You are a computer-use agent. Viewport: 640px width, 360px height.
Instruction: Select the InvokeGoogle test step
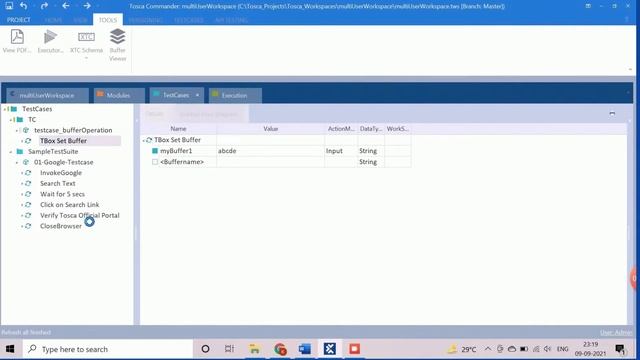(61, 173)
